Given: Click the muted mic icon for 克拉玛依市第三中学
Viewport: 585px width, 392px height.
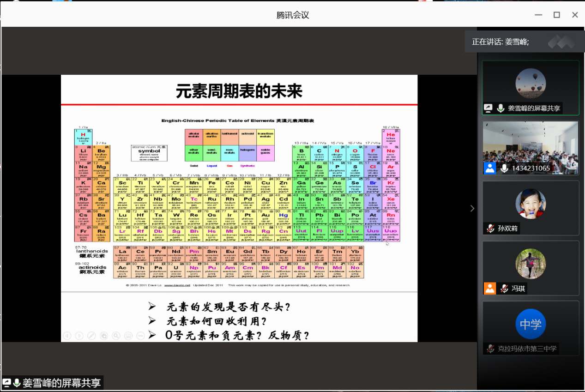Looking at the screenshot, I should coord(490,349).
